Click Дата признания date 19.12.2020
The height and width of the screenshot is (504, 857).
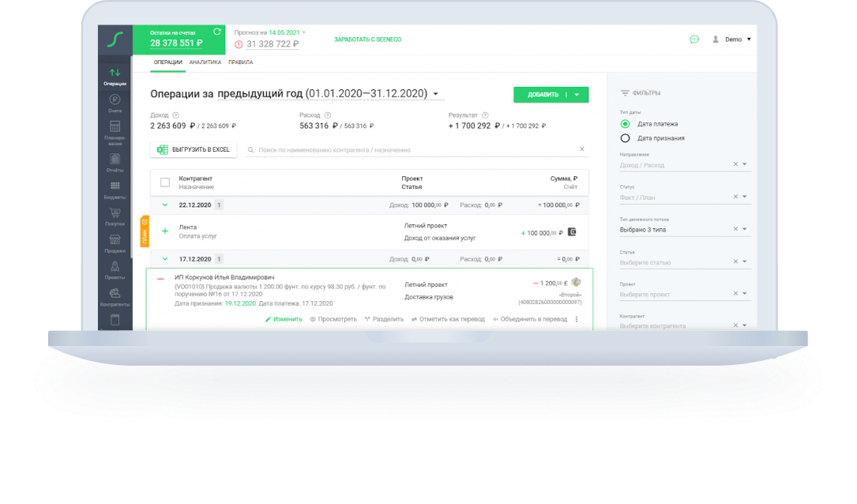240,303
